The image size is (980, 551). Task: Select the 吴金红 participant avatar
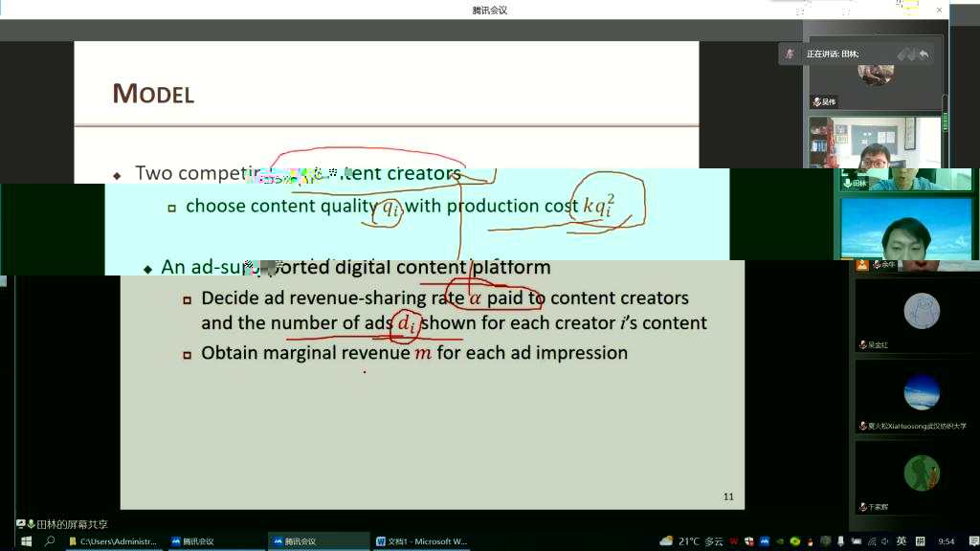coord(922,311)
